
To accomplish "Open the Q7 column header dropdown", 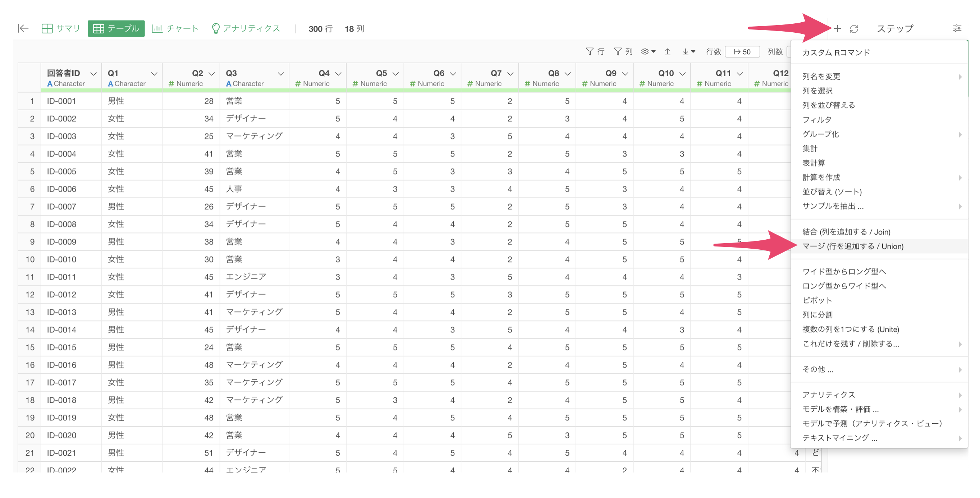I will point(510,73).
